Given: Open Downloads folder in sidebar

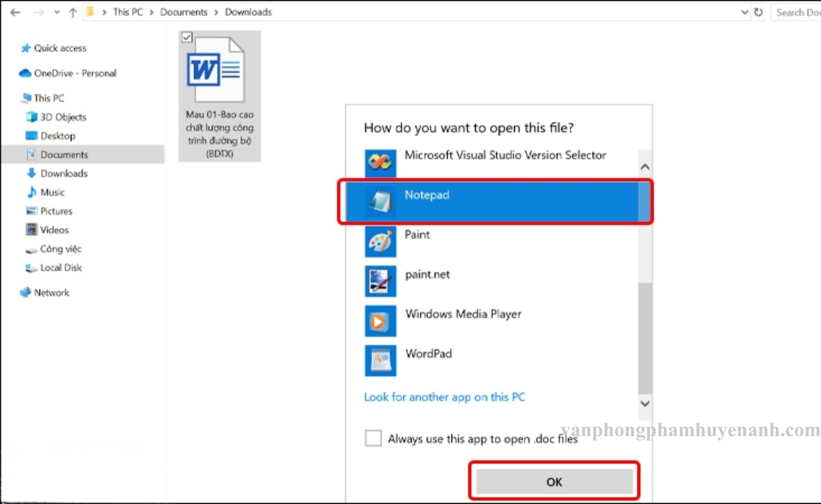Looking at the screenshot, I should click(64, 173).
